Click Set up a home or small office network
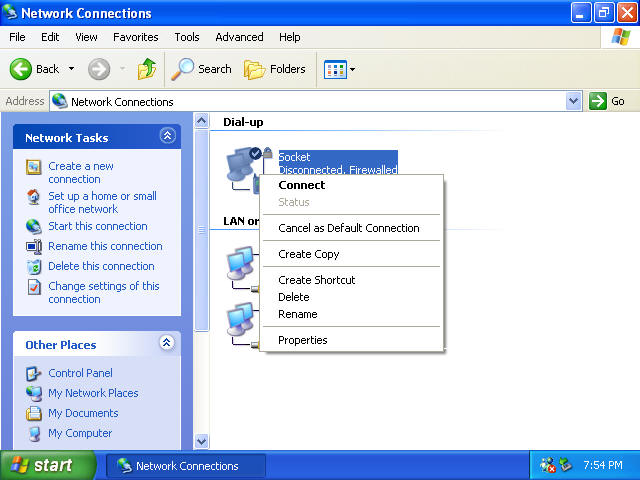The height and width of the screenshot is (480, 640). [102, 202]
